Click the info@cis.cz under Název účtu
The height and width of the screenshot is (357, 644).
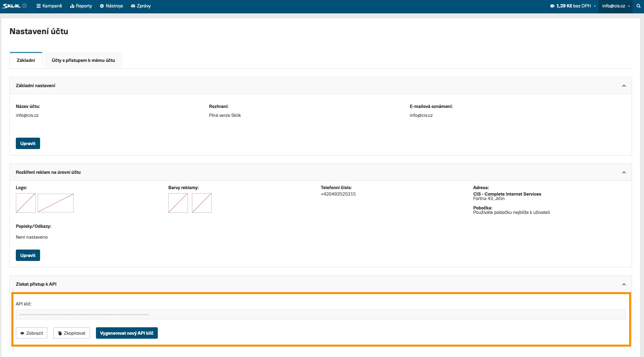click(x=27, y=115)
